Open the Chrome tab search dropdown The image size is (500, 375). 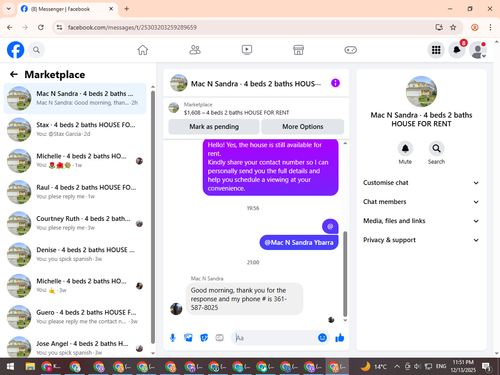click(x=9, y=9)
